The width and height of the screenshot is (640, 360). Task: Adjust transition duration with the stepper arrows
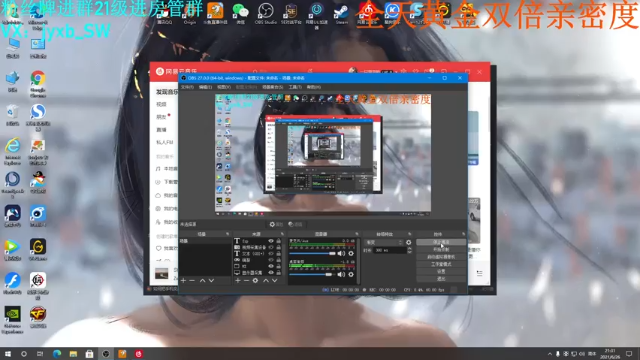pos(409,250)
